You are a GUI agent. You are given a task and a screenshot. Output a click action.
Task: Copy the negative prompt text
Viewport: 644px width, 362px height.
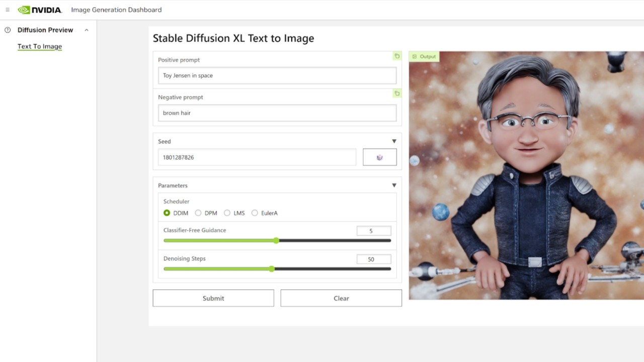coord(396,94)
